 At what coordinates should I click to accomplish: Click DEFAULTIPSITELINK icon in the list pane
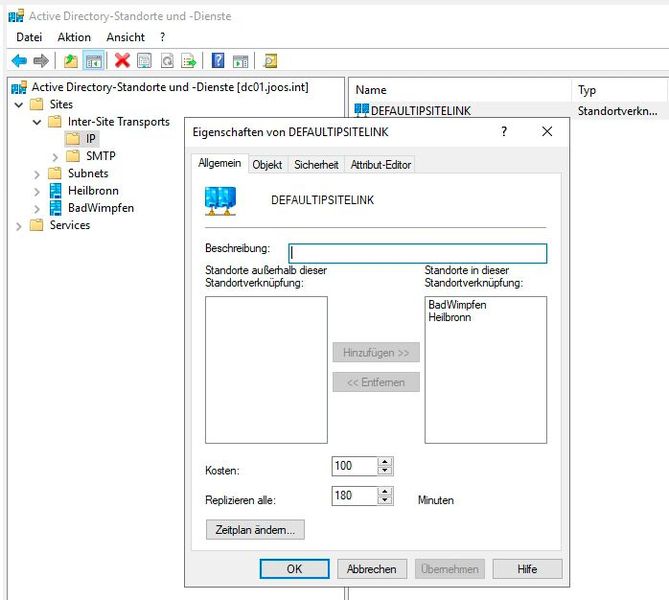pos(361,110)
